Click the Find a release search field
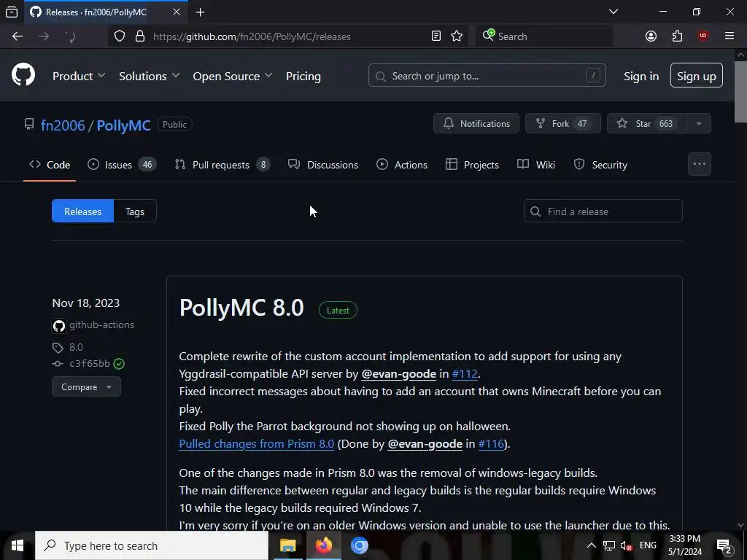The height and width of the screenshot is (560, 747). (x=603, y=211)
